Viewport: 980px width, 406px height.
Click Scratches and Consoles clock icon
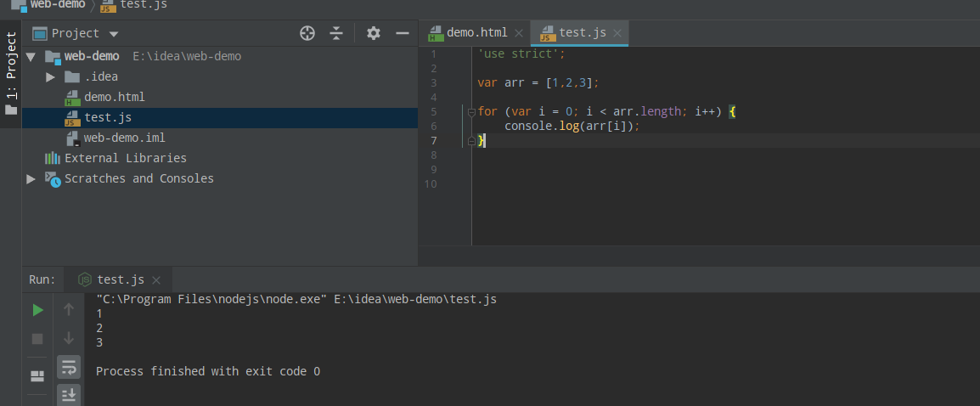[x=53, y=179]
